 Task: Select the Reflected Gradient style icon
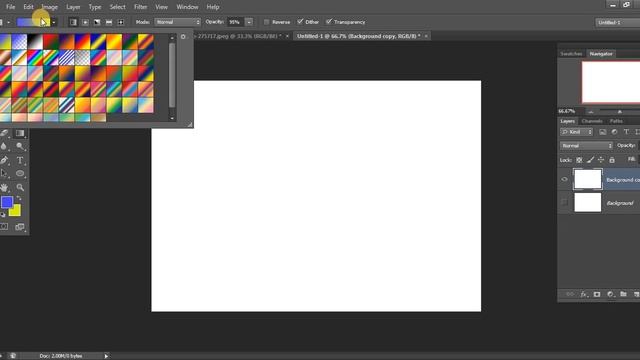(109, 22)
